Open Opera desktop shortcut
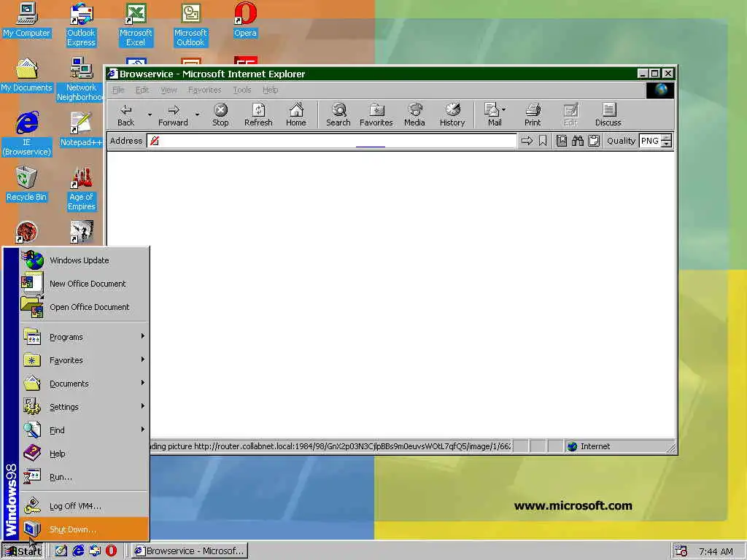 (x=245, y=20)
